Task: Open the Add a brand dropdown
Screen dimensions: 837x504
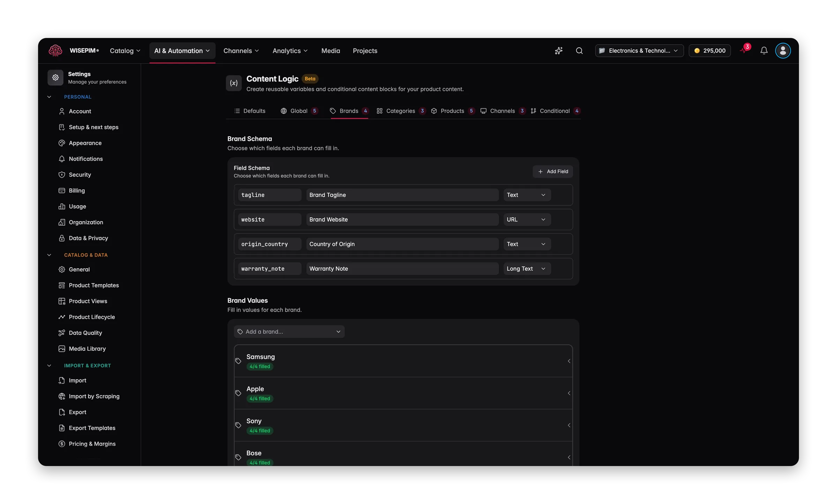Action: pos(289,332)
